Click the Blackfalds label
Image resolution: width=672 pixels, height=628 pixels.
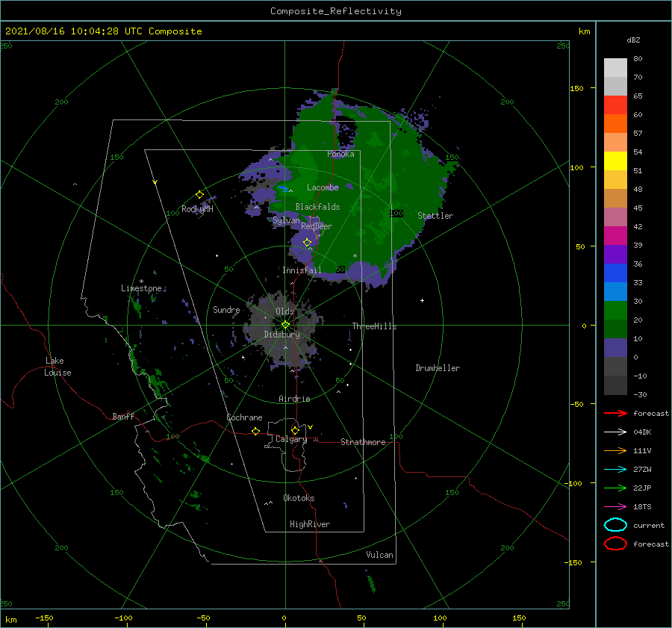pos(317,207)
